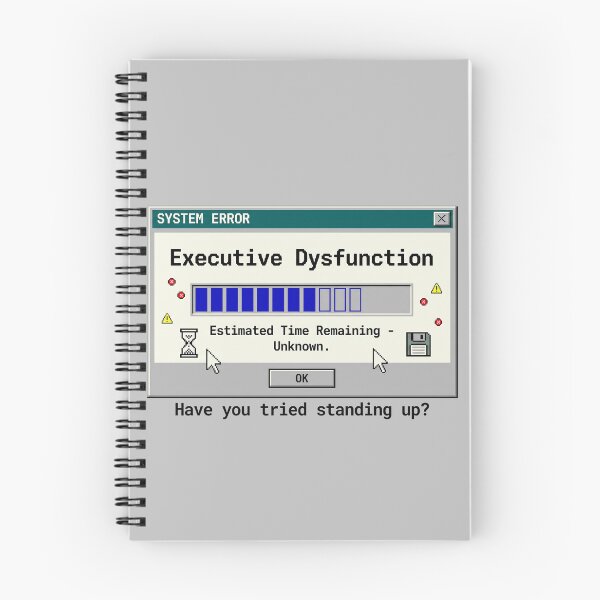Click the red error dot above the floppy disk

438,322
